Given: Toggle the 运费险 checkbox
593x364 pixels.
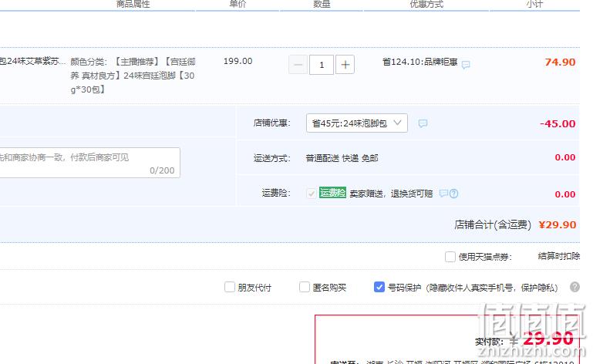Looking at the screenshot, I should coord(312,194).
